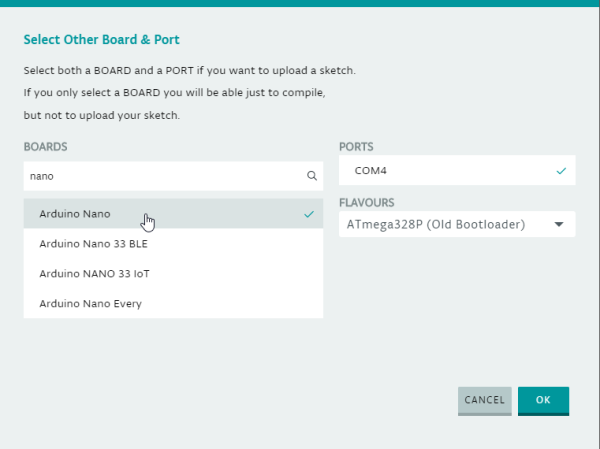Expand flavours using the dropdown arrow
The image size is (600, 449).
tap(559, 224)
